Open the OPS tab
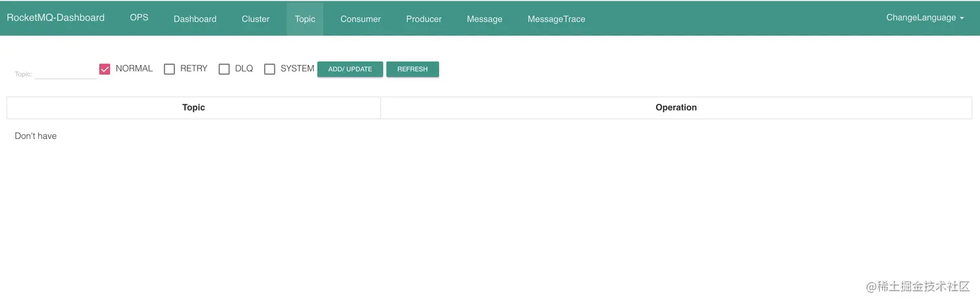 point(139,18)
